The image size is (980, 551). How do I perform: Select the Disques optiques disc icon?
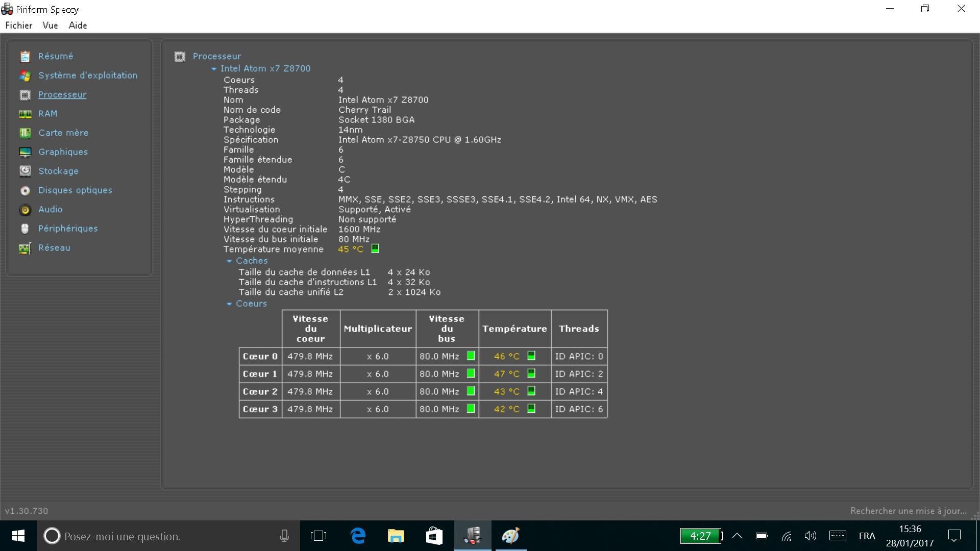[x=25, y=191]
